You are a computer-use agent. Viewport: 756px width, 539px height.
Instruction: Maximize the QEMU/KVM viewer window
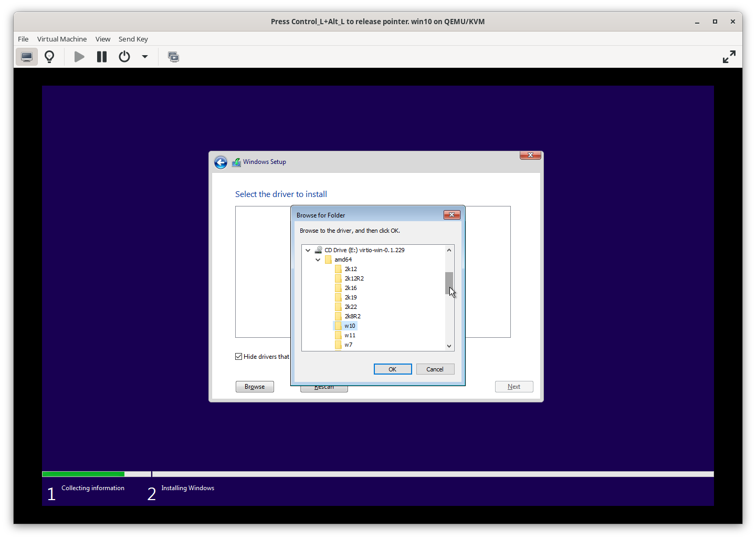(715, 22)
